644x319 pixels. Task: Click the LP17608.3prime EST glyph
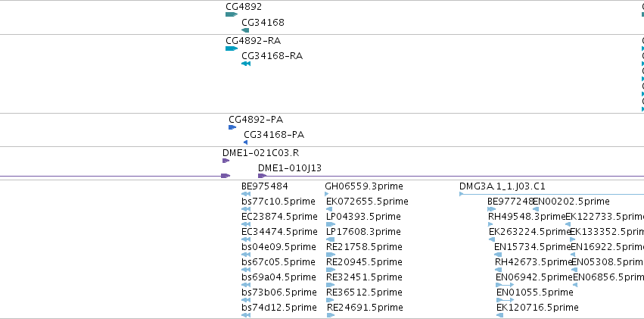330,239
